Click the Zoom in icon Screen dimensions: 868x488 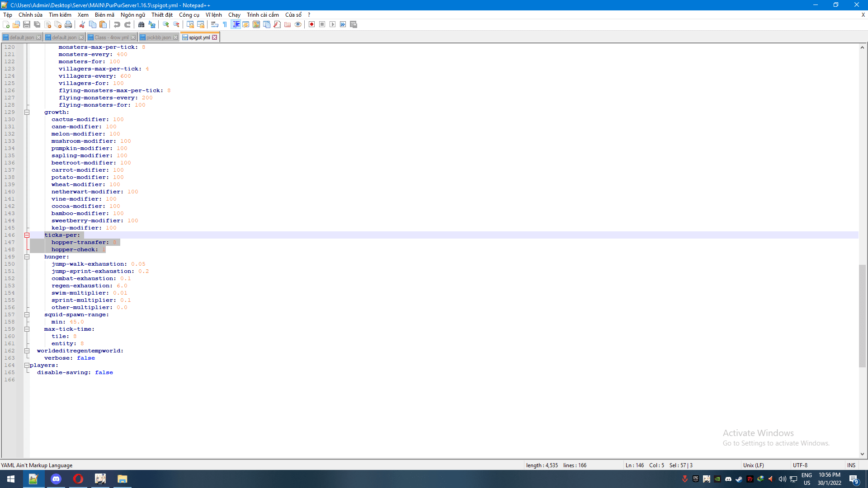(166, 24)
